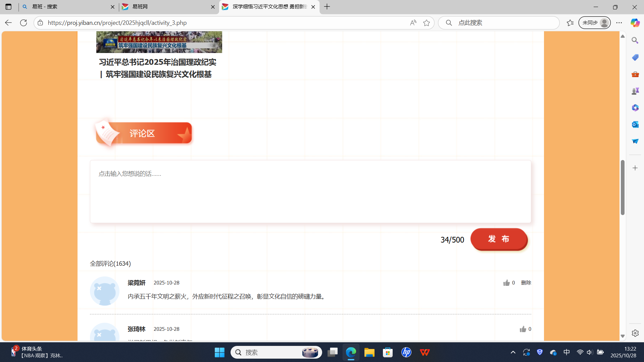The width and height of the screenshot is (644, 362).
Task: Open the Outlook icon in Edge sidebar
Action: coord(635,124)
